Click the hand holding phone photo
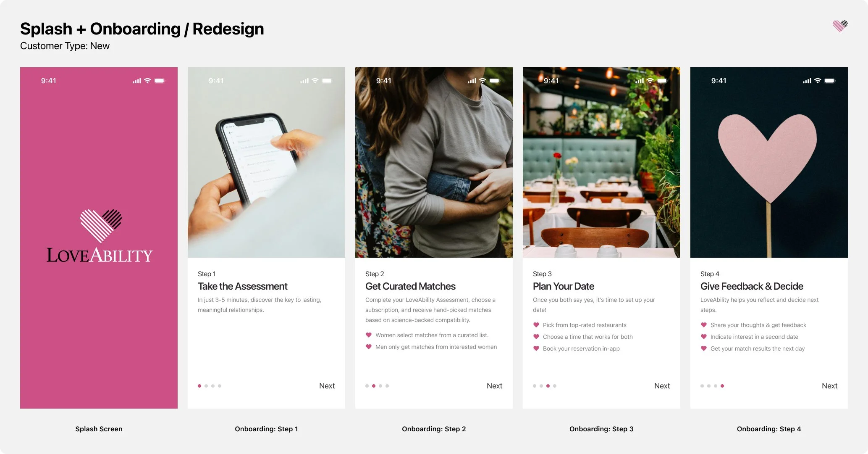The image size is (868, 454). [266, 162]
